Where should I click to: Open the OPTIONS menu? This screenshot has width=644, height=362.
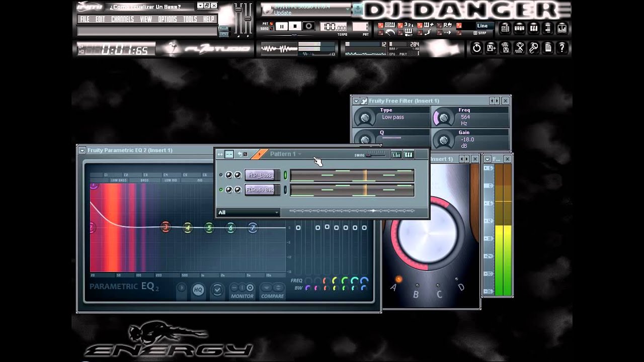(168, 19)
